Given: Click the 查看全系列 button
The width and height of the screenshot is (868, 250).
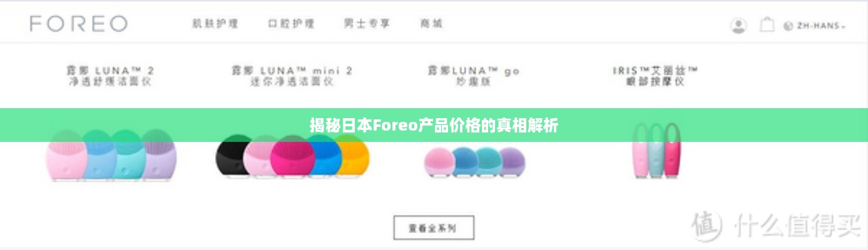Looking at the screenshot, I should click(x=434, y=228).
